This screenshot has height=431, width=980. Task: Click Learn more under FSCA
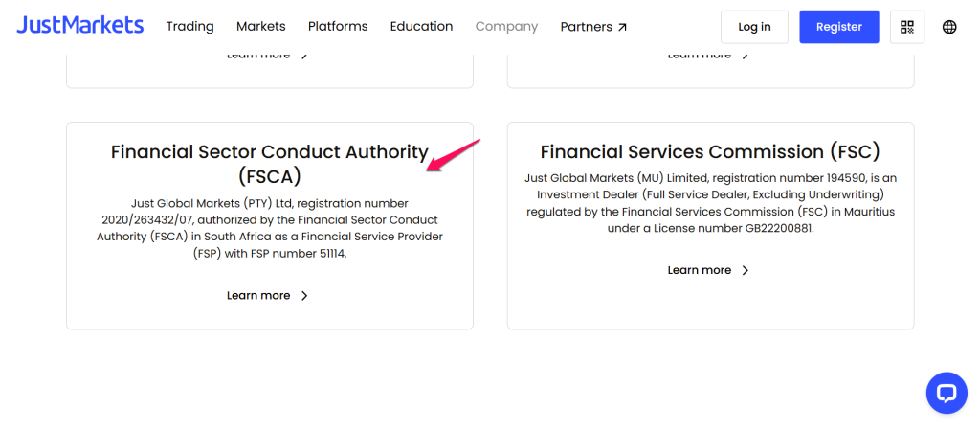click(258, 296)
